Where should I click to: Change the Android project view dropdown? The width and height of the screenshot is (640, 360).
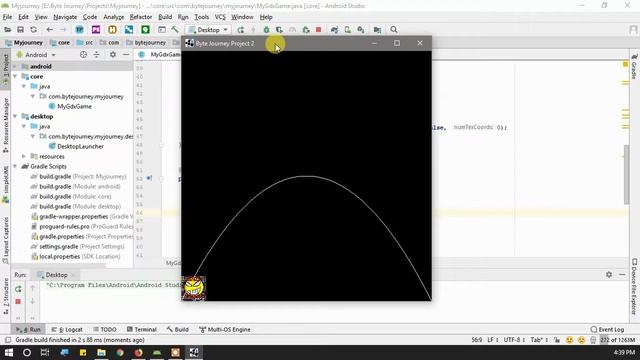point(36,55)
